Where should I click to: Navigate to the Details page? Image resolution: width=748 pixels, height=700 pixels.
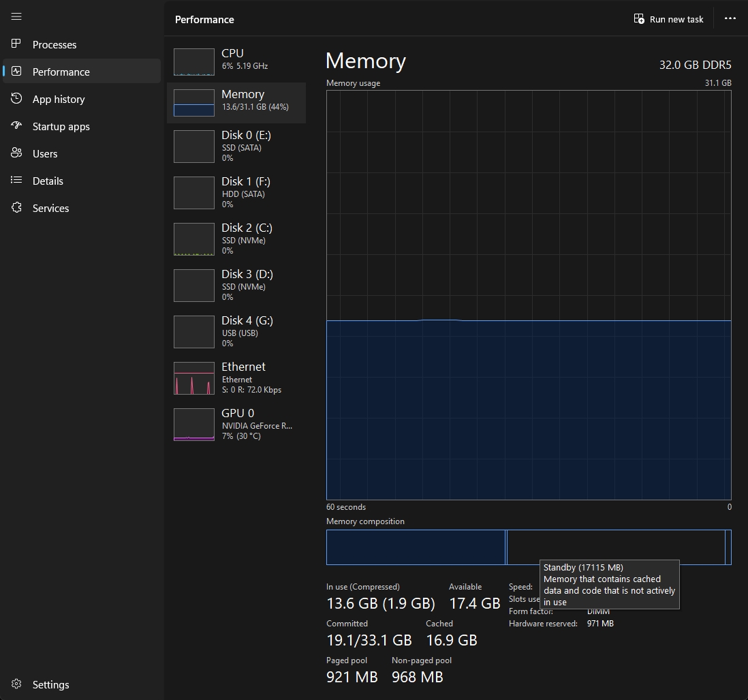pos(82,181)
